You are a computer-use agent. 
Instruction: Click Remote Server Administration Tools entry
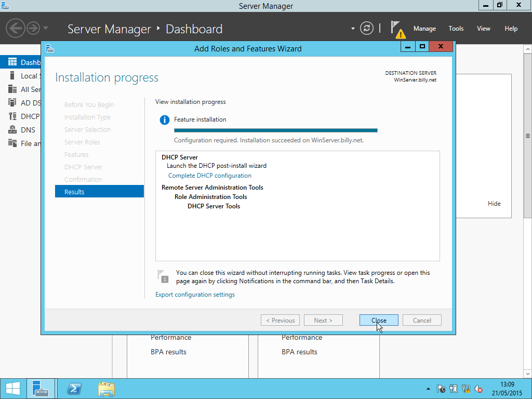click(x=212, y=187)
